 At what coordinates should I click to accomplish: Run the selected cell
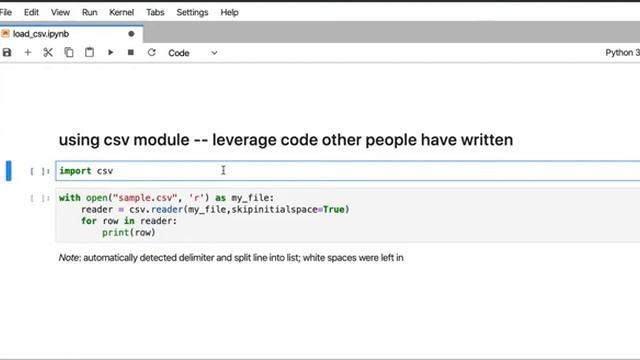(110, 53)
